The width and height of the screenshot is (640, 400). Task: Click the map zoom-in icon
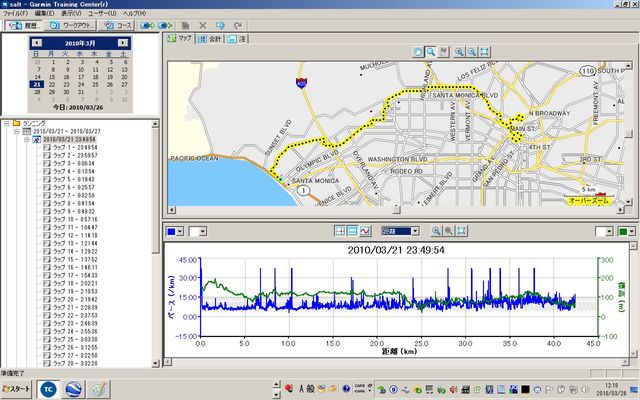[x=459, y=51]
